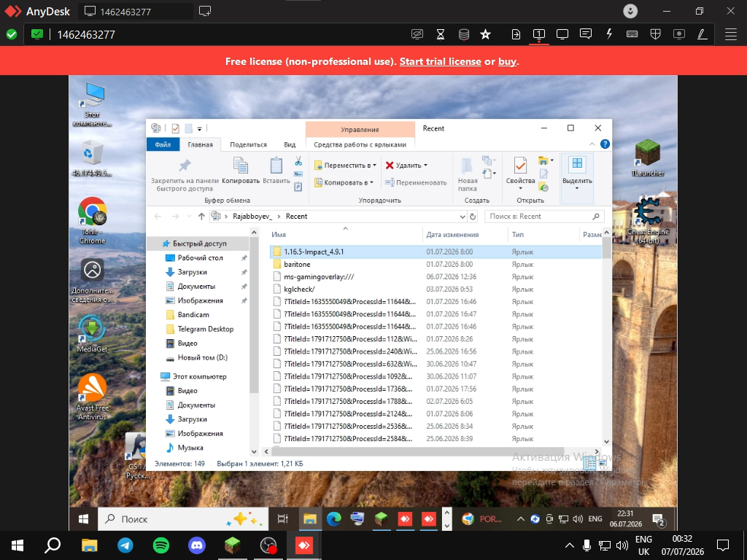This screenshot has width=747, height=560.
Task: Open Discord from local taskbar
Action: (197, 545)
